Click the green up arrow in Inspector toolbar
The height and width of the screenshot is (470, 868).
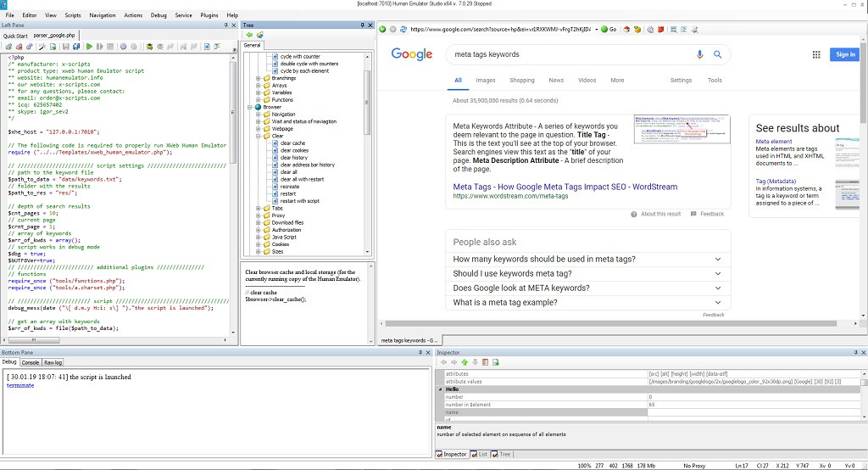tap(465, 362)
